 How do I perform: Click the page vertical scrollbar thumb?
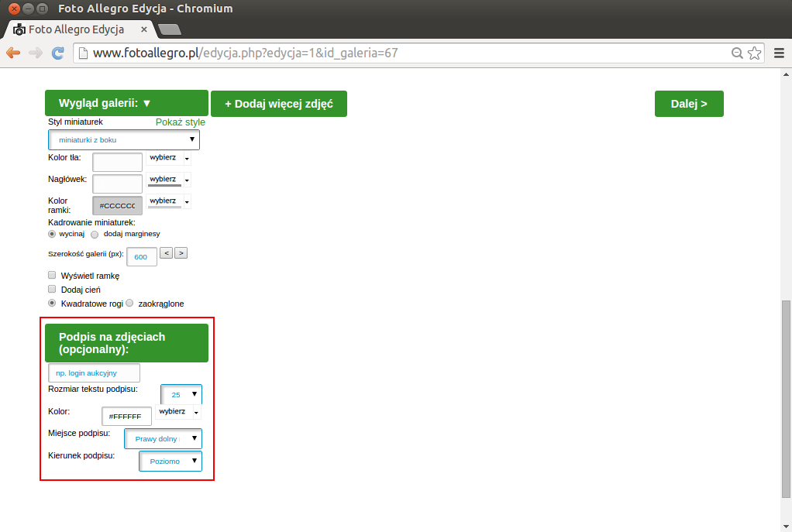[786, 399]
